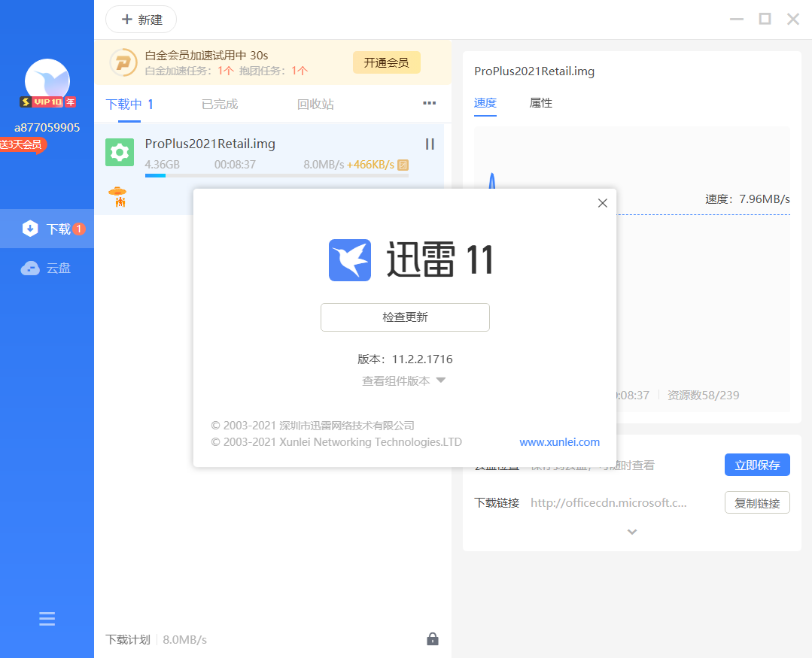Expand details with the down chevron
Screen dimensions: 812x658
632,532
